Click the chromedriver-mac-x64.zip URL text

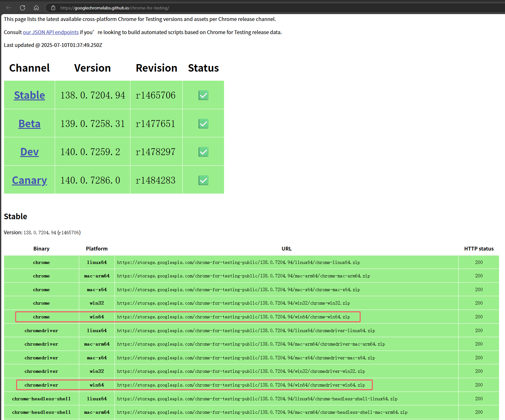click(246, 358)
